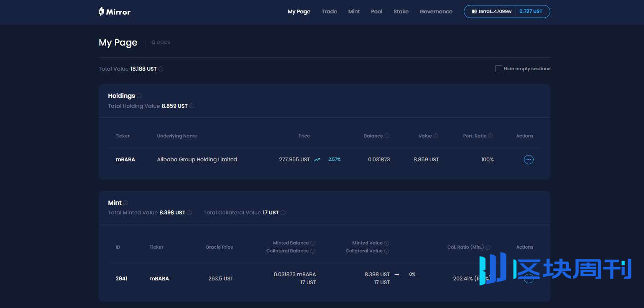Click info icon beside Total Holding Value
Image resolution: width=644 pixels, height=308 pixels.
(x=192, y=106)
